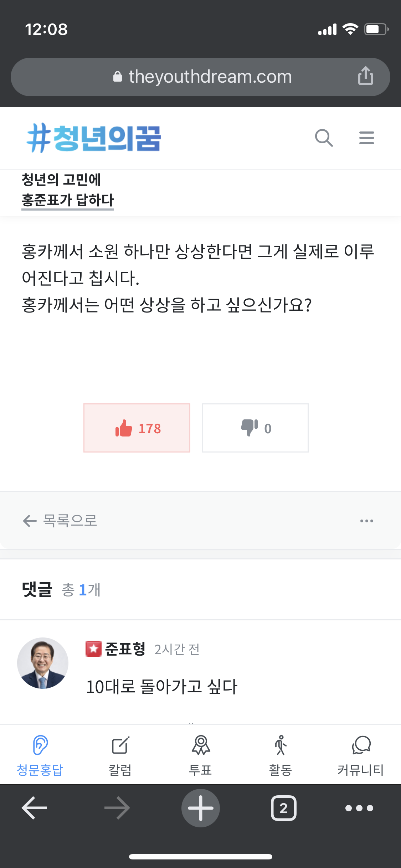Open the 투표 tab
401x868 pixels.
pos(200,754)
